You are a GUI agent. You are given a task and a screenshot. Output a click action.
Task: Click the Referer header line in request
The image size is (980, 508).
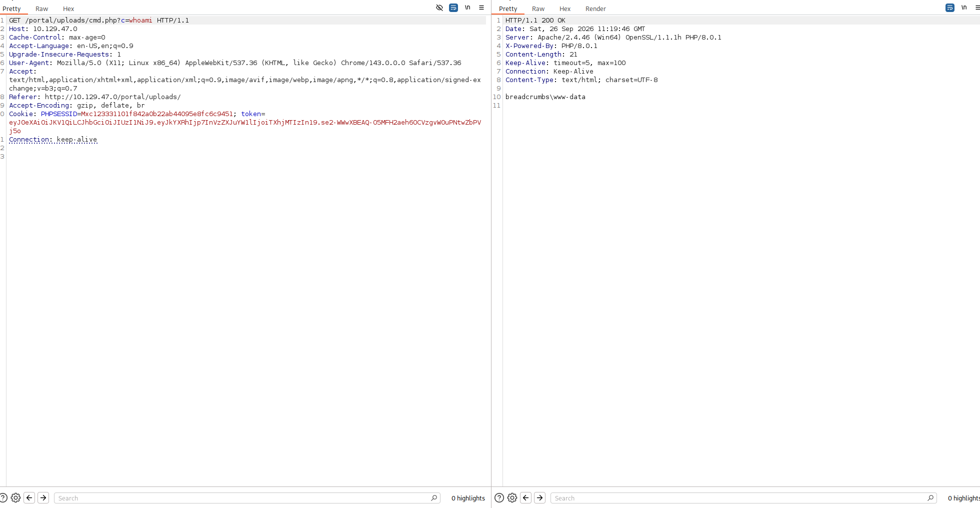pyautogui.click(x=94, y=97)
